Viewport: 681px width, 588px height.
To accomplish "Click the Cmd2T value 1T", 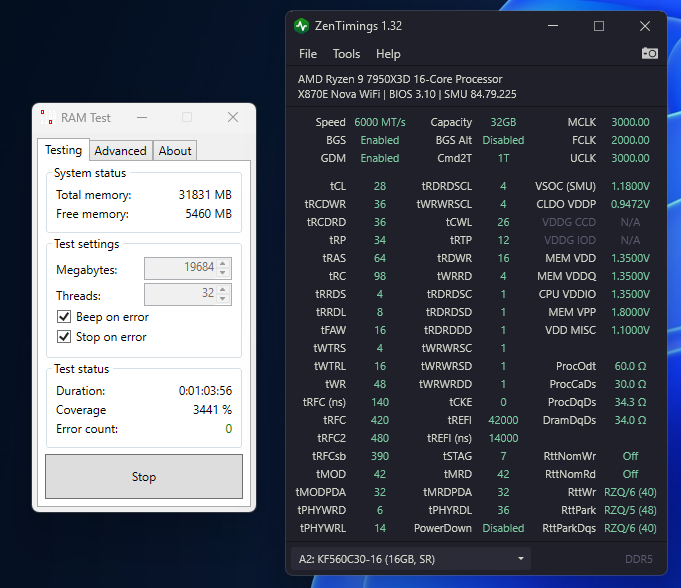I will (503, 158).
